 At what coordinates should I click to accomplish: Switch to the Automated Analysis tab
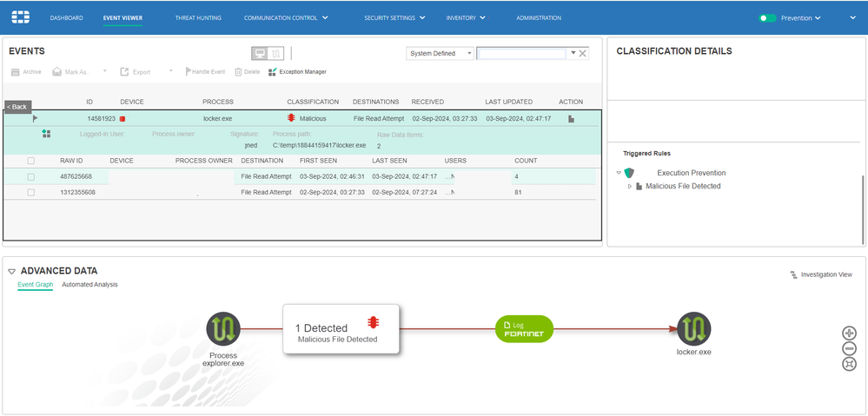(x=89, y=284)
